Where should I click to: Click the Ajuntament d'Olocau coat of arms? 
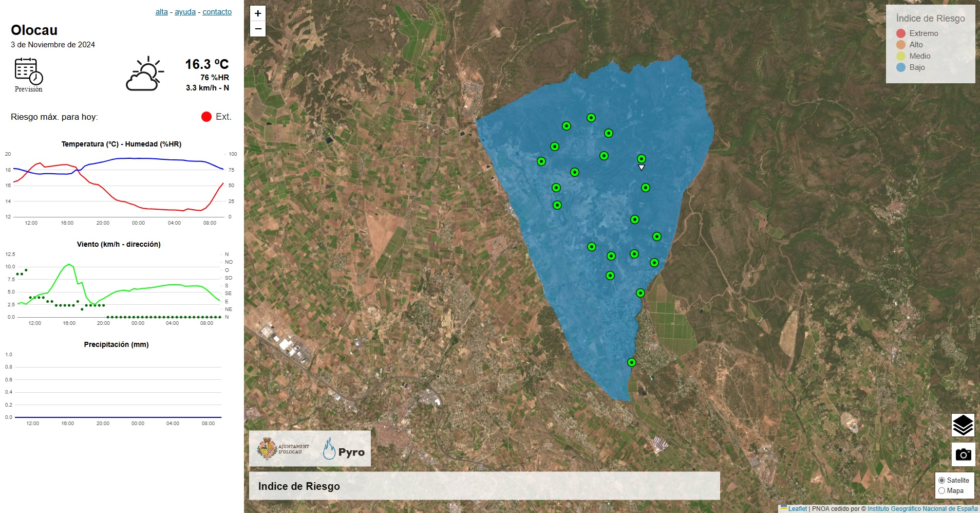coord(267,448)
